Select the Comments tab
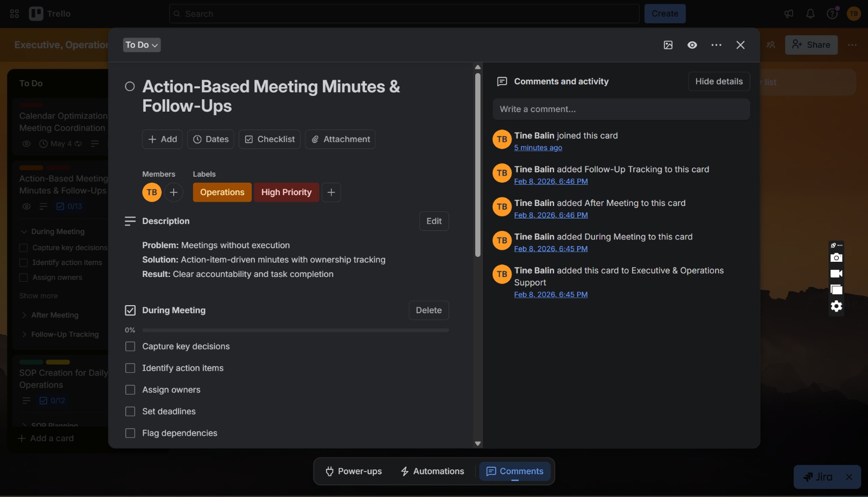 [x=515, y=472]
